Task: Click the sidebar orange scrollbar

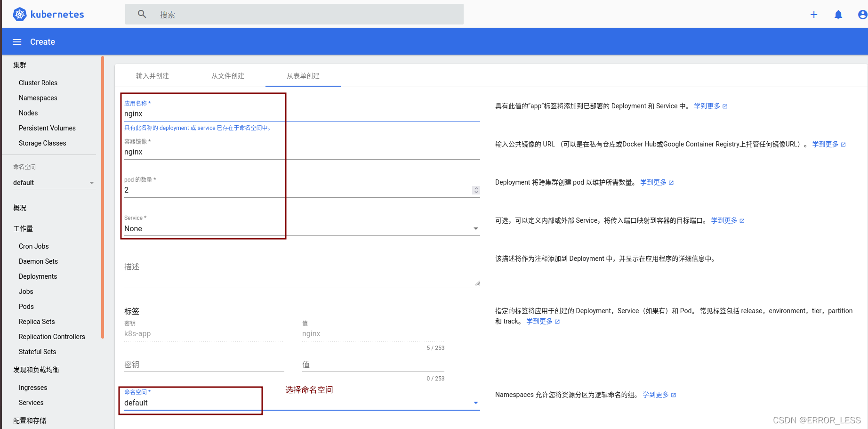Action: (103, 197)
